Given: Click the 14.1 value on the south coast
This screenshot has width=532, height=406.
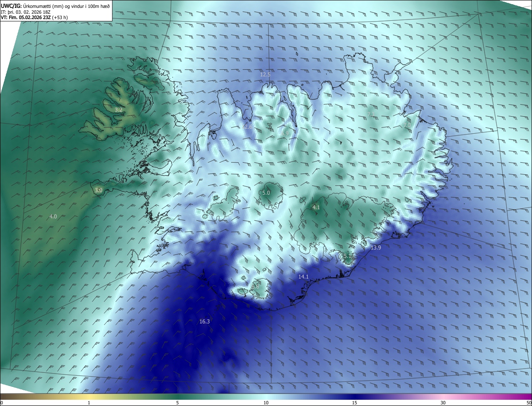Looking at the screenshot, I should pyautogui.click(x=303, y=276).
